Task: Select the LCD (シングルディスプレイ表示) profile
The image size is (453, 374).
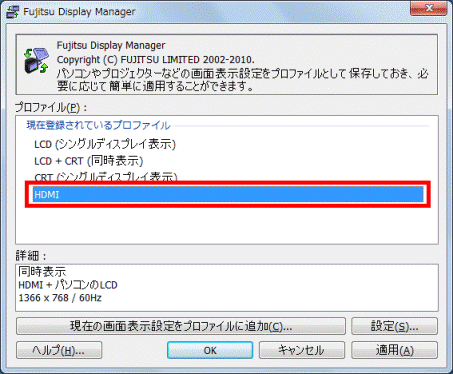Action: 105,144
